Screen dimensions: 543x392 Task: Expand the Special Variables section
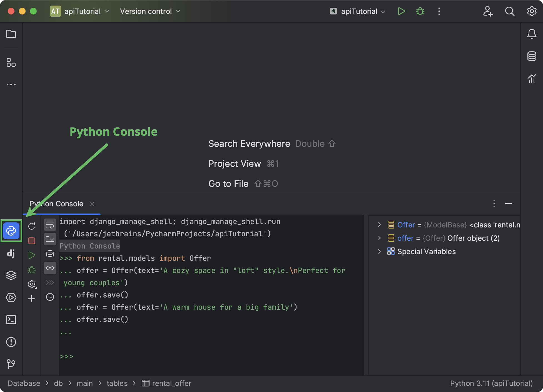tap(378, 252)
